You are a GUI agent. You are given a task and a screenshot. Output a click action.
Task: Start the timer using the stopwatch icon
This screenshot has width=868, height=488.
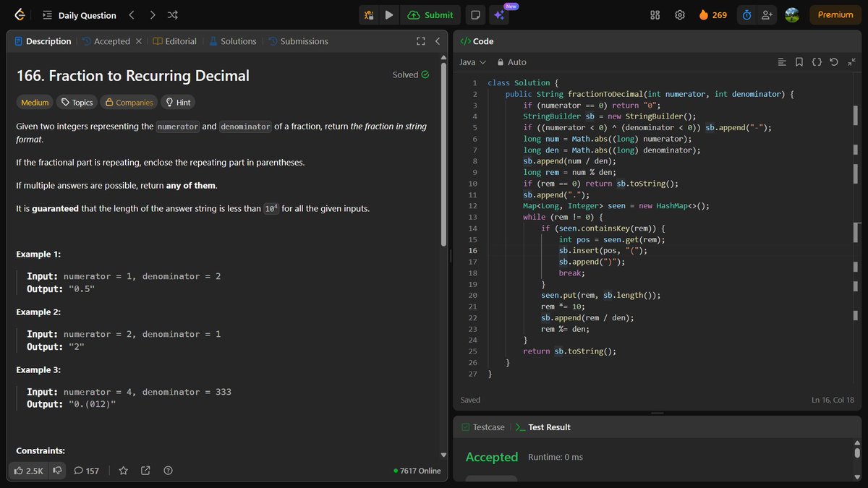pyautogui.click(x=746, y=14)
